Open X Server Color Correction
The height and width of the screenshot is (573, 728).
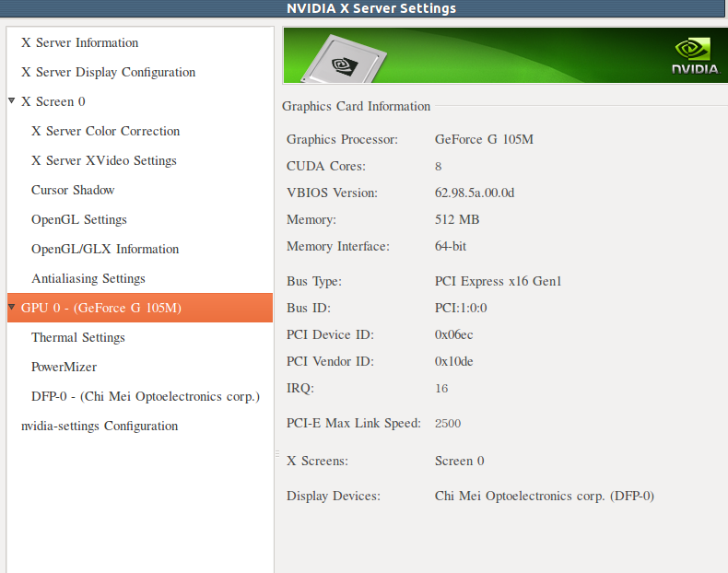pos(105,132)
